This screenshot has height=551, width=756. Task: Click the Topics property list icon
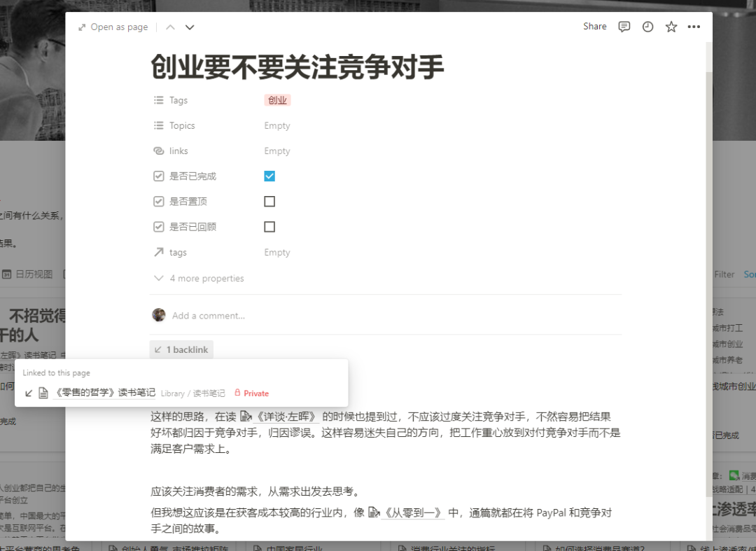(159, 125)
